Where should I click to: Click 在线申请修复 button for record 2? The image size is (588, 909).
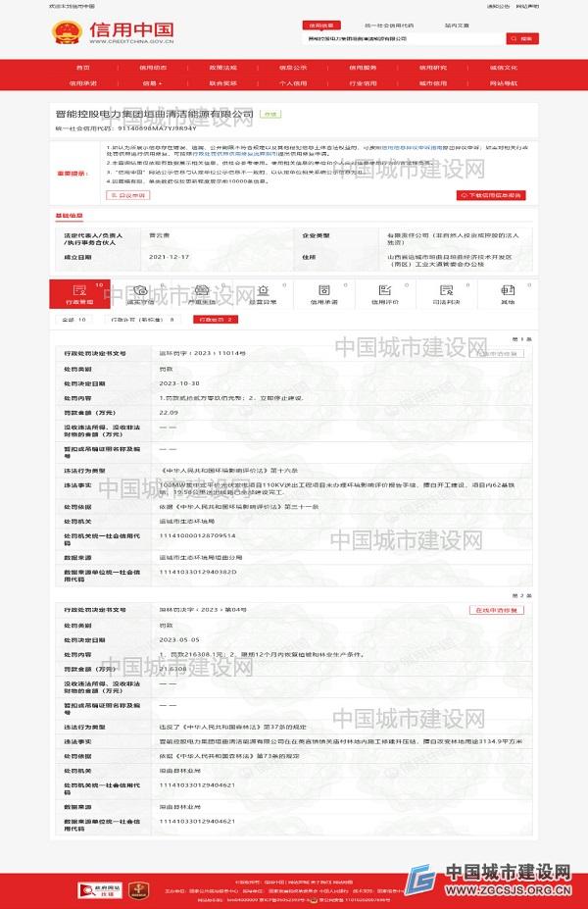497,610
